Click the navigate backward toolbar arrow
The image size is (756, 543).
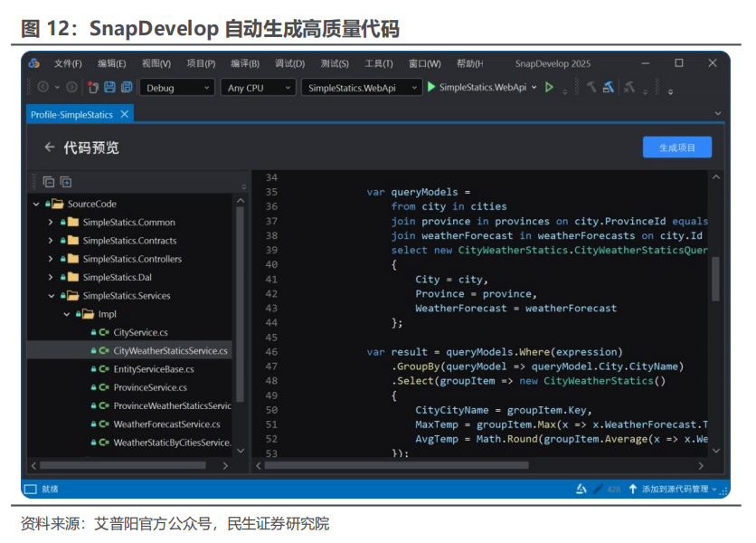(43, 87)
